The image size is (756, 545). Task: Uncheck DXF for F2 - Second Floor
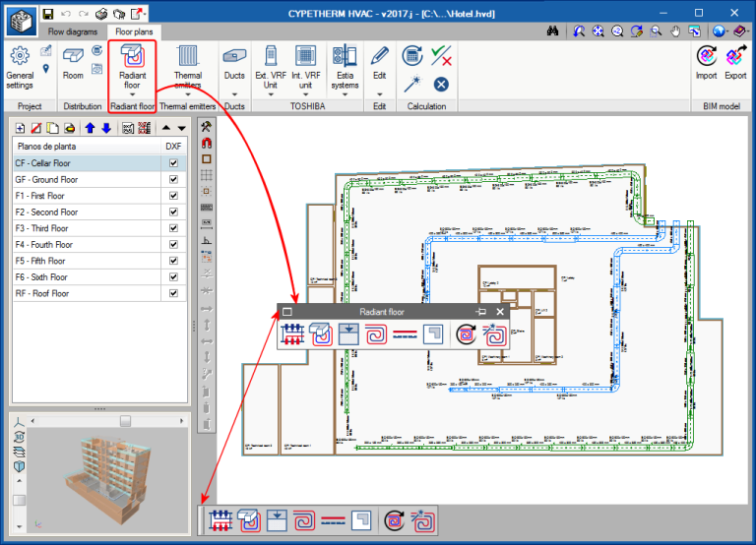[173, 212]
